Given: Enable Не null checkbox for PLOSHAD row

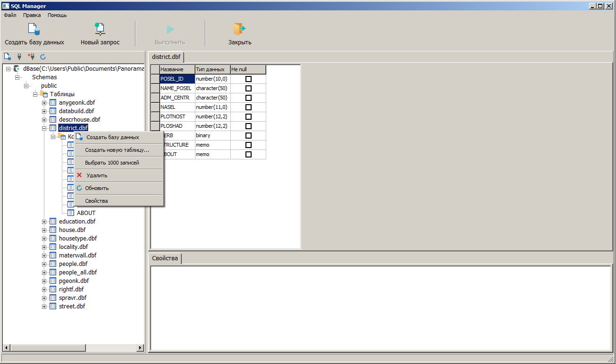Looking at the screenshot, I should coord(248,126).
